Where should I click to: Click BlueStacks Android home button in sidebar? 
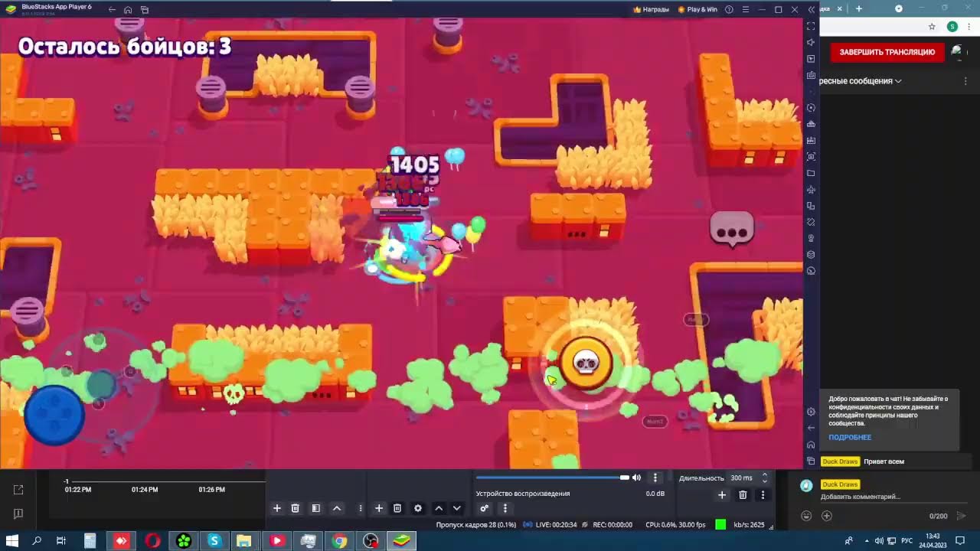click(x=811, y=444)
